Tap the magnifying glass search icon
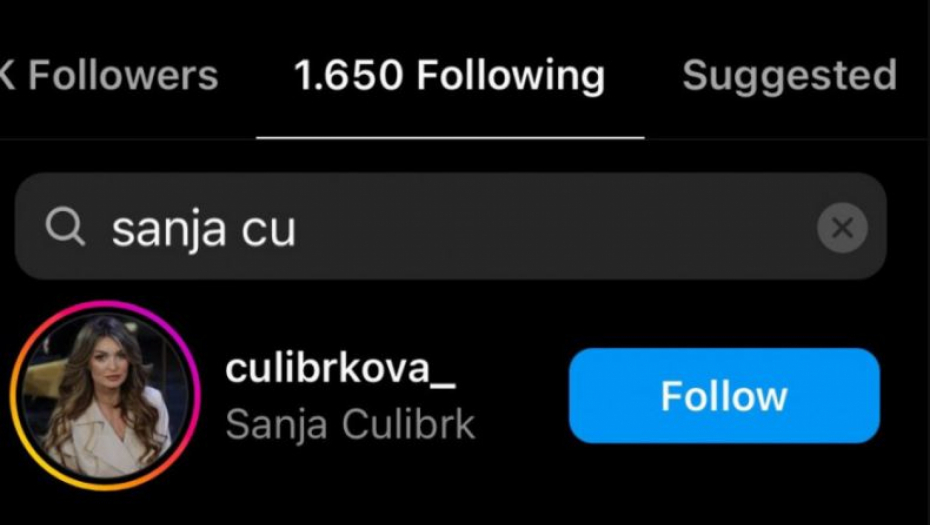Viewport: 930px width, 525px height. pos(65,228)
